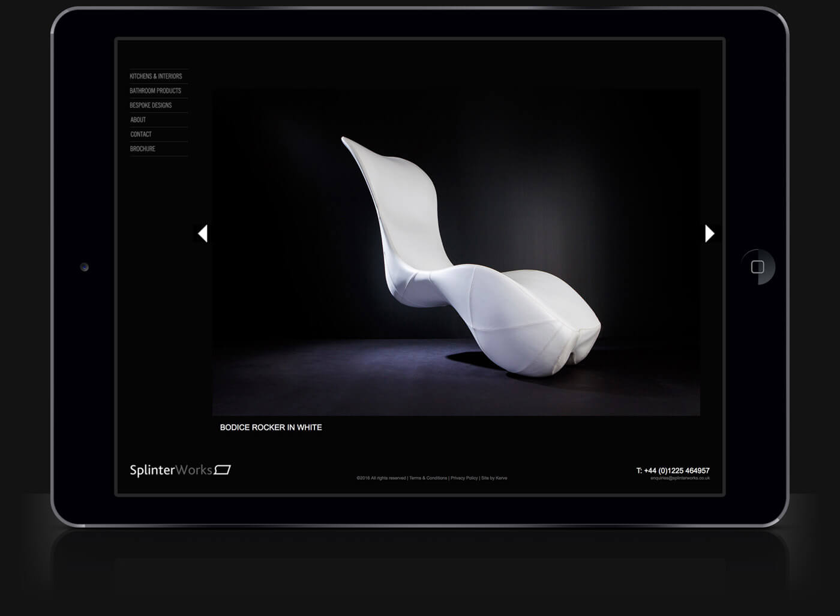Click the Bodice Rocker in White caption

(x=271, y=427)
